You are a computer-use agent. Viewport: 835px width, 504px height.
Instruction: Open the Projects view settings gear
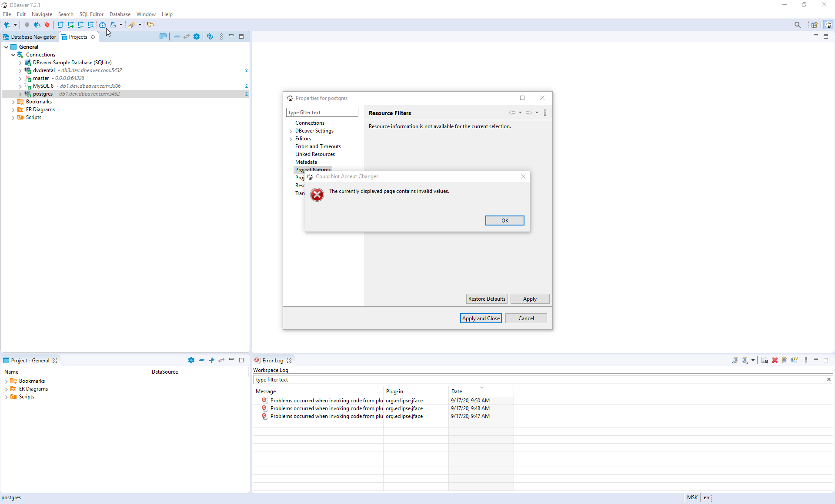coord(197,36)
